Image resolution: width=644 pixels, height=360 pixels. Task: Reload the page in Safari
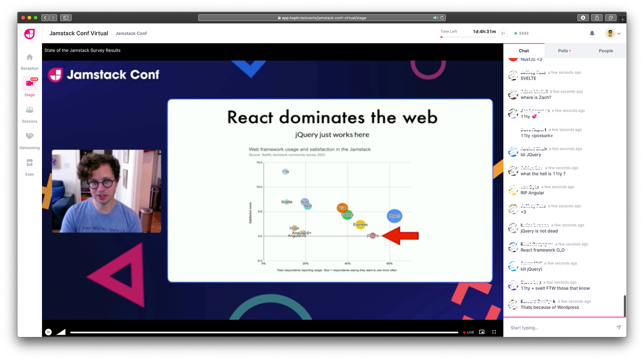tap(442, 18)
